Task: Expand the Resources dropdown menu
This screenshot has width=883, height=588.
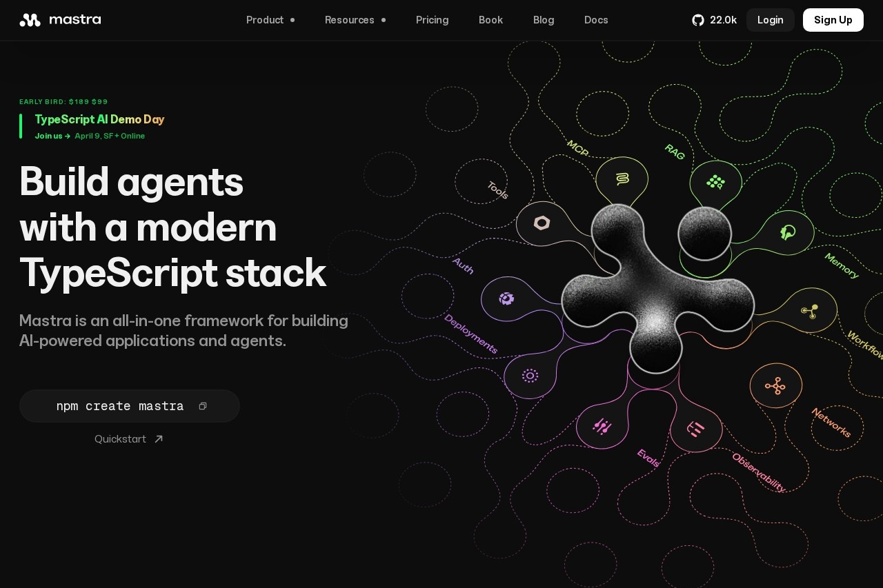Action: coord(355,20)
